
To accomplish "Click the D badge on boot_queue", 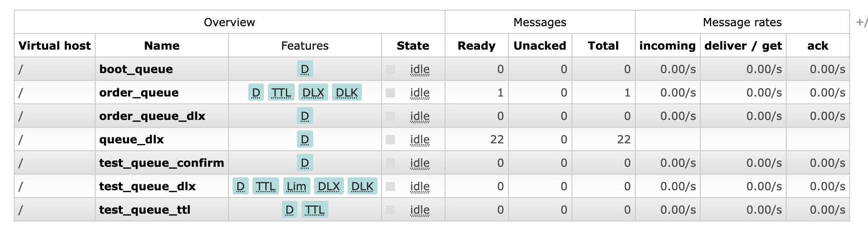I will tap(305, 69).
